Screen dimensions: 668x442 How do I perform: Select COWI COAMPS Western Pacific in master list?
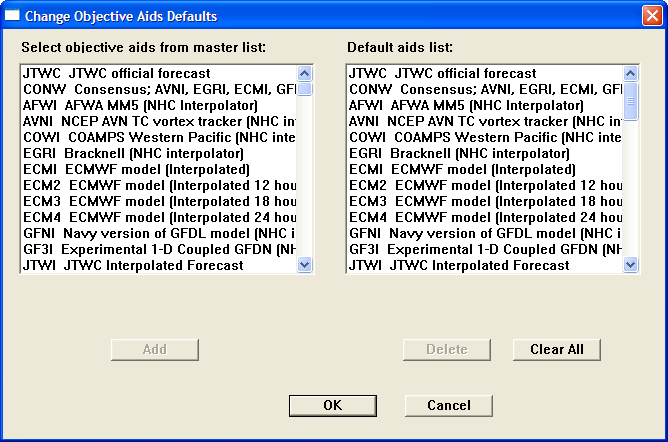coord(159,137)
